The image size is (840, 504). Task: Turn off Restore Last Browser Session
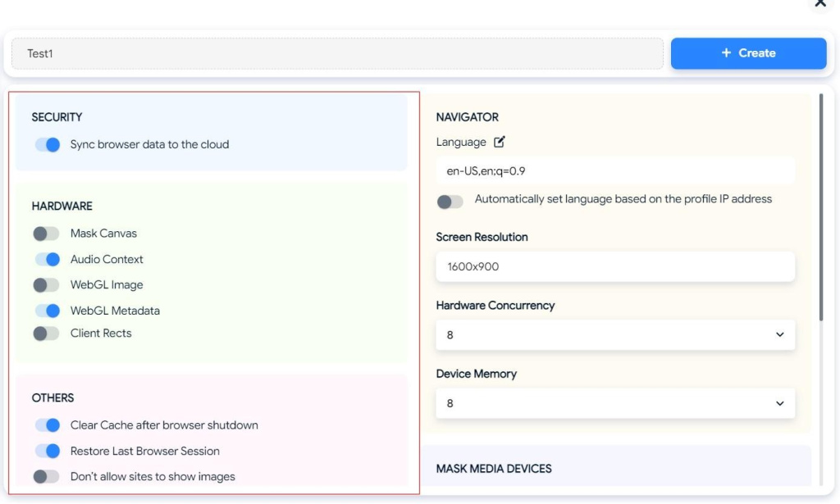48,451
